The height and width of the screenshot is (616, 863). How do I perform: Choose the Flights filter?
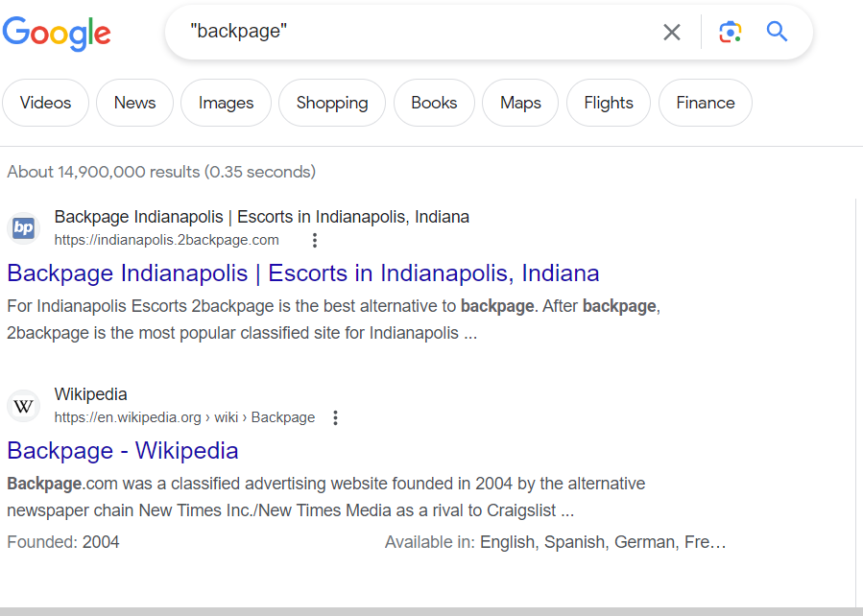[x=609, y=103]
